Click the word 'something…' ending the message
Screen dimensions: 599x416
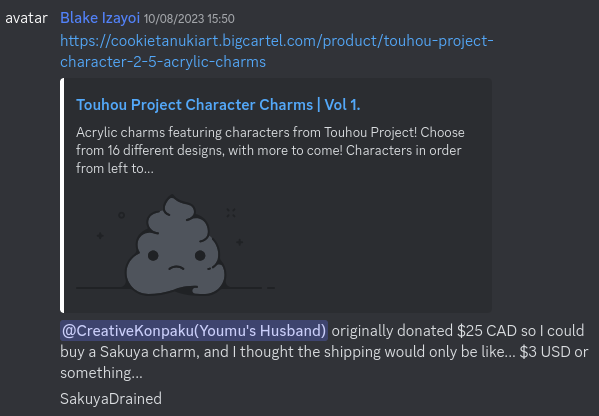[101, 373]
